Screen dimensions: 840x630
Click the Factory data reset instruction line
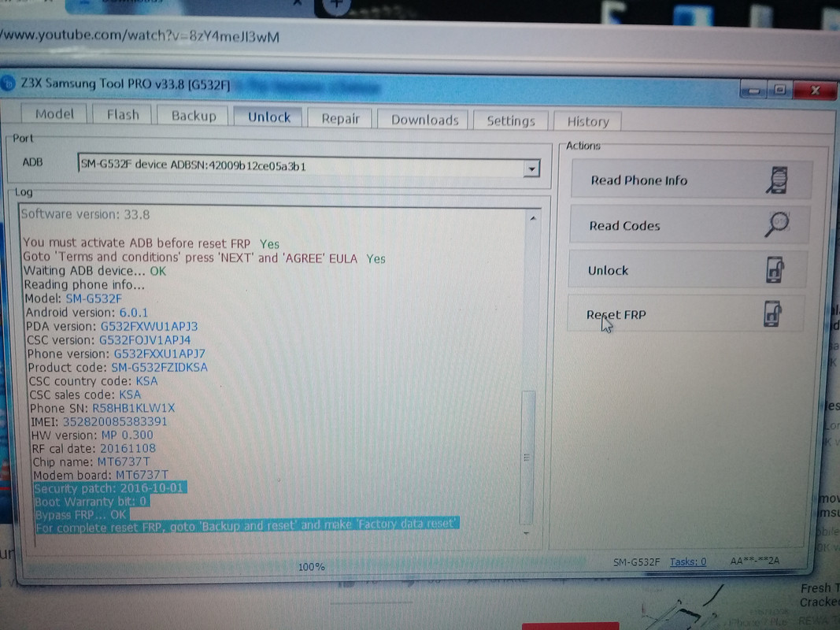[247, 525]
